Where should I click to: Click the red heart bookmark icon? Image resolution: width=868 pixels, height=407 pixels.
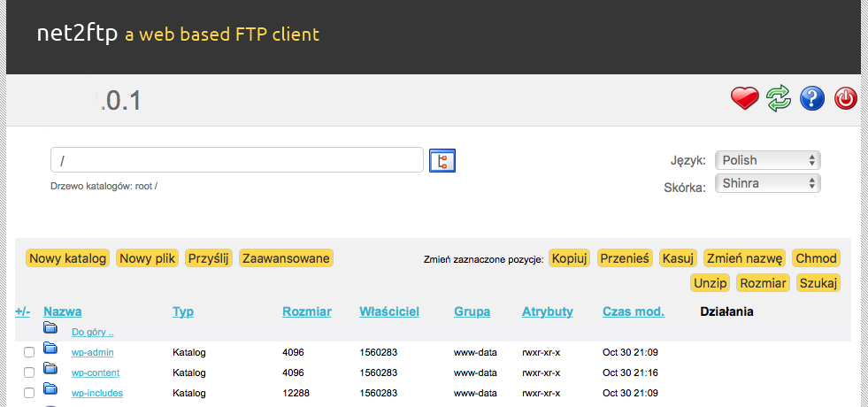point(744,99)
